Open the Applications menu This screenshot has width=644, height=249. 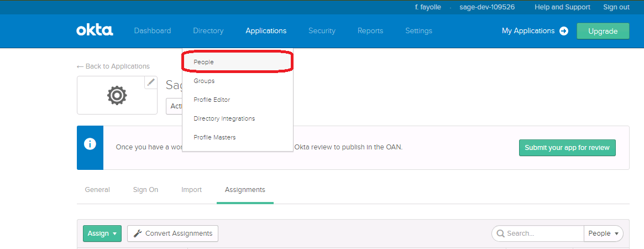(266, 31)
